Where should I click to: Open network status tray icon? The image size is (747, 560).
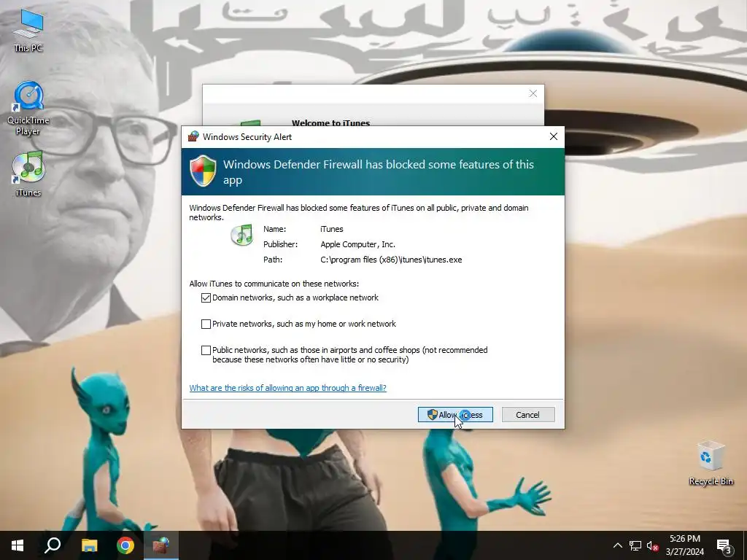point(635,545)
